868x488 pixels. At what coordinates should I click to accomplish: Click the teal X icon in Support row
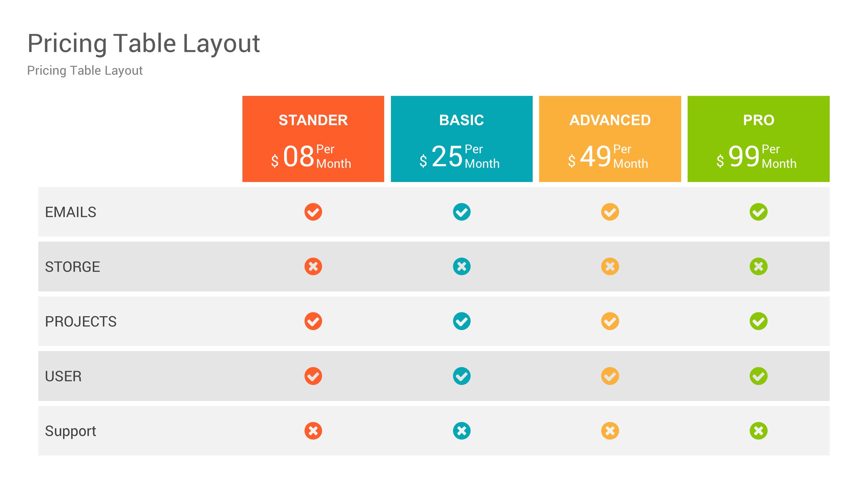click(461, 431)
